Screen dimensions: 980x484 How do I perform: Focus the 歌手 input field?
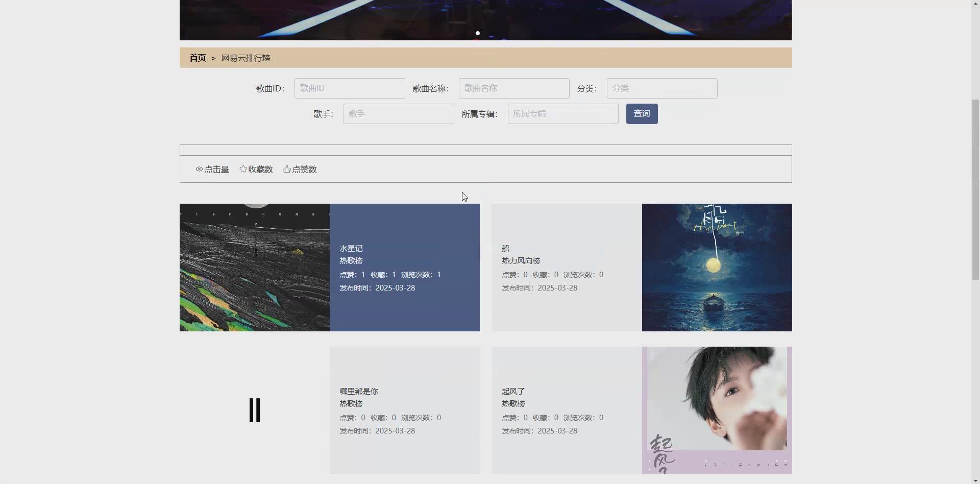(399, 114)
